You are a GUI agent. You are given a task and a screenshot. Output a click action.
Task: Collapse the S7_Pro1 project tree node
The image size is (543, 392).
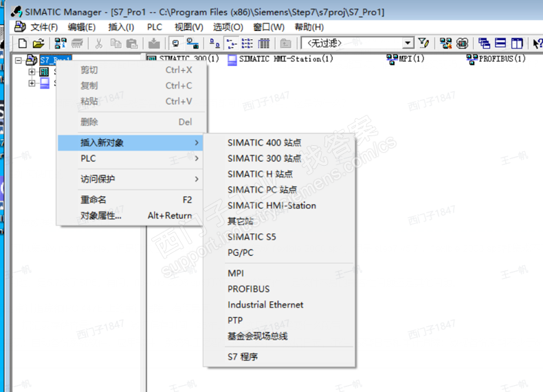pos(19,61)
